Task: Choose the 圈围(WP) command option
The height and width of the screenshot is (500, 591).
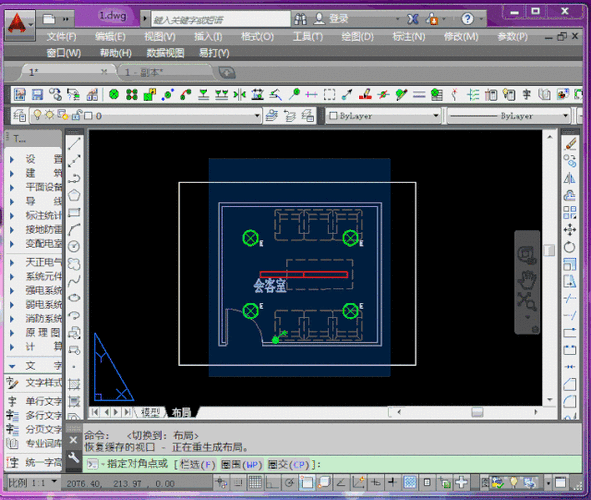Action: (x=241, y=465)
